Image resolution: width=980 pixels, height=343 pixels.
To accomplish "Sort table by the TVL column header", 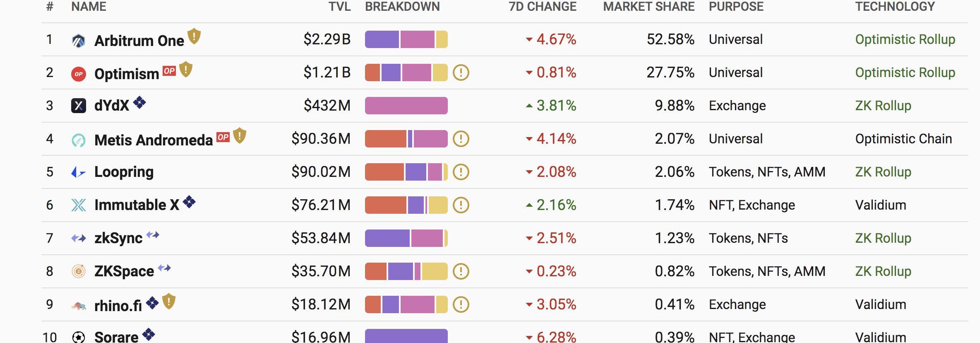I will (x=339, y=7).
